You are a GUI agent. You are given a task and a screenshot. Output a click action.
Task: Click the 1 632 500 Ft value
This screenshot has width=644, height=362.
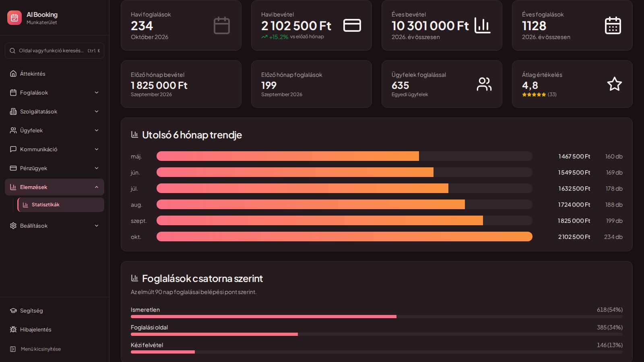point(574,189)
